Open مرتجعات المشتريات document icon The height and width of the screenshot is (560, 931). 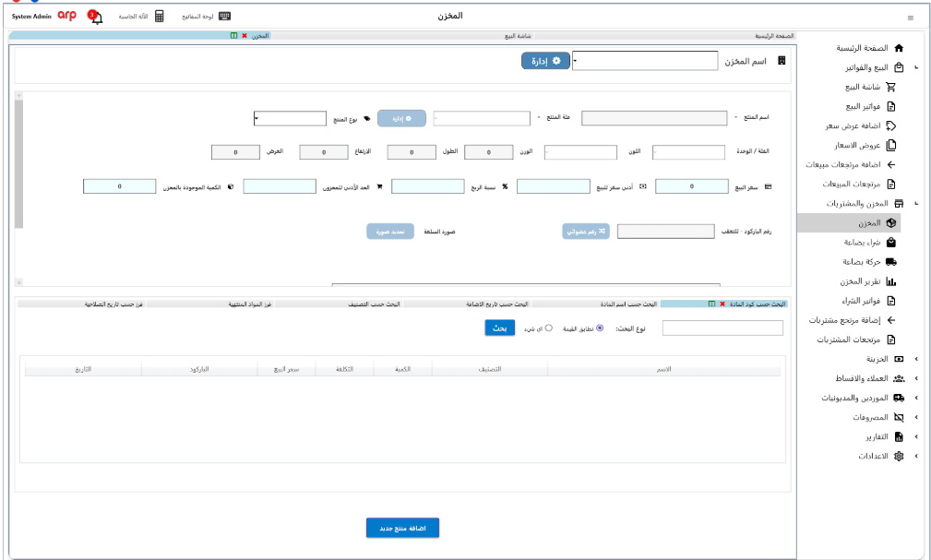(x=890, y=340)
